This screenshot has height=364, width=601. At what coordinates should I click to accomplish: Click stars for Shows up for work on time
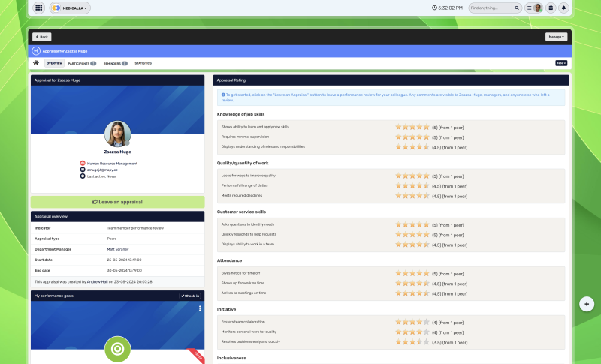(412, 284)
